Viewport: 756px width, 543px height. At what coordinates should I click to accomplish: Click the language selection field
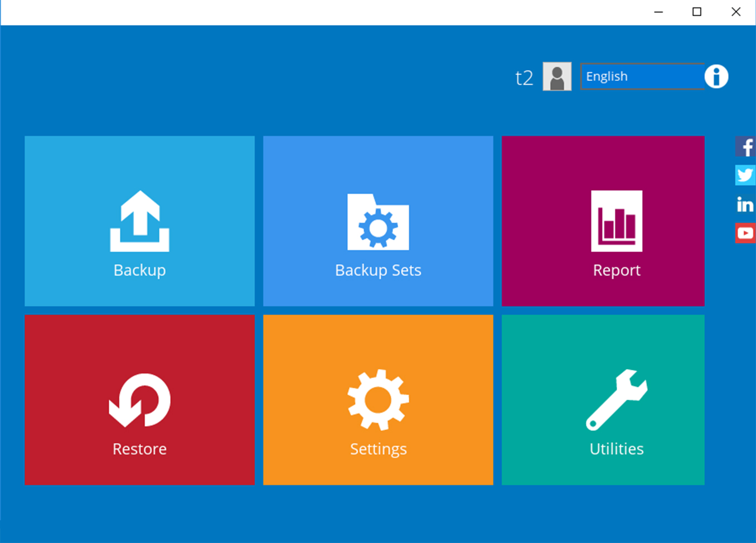tap(642, 76)
